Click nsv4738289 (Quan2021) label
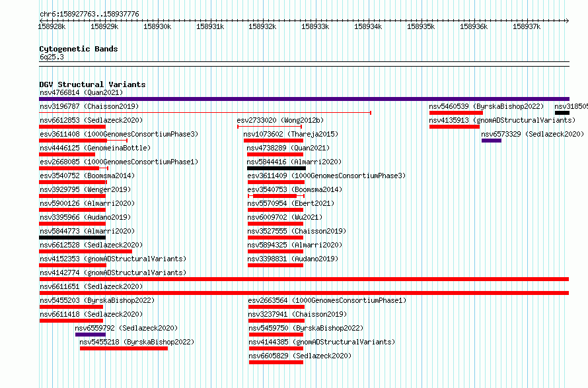This screenshot has width=588, height=388. click(x=288, y=148)
